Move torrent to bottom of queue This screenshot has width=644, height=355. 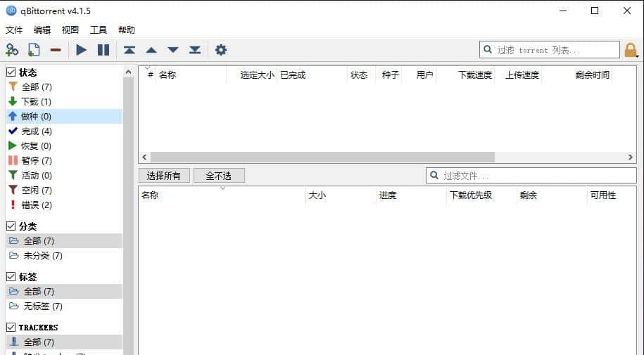coord(195,50)
